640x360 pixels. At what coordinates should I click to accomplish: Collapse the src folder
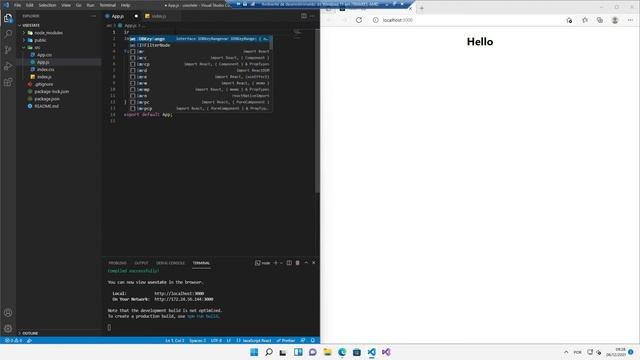click(x=24, y=47)
